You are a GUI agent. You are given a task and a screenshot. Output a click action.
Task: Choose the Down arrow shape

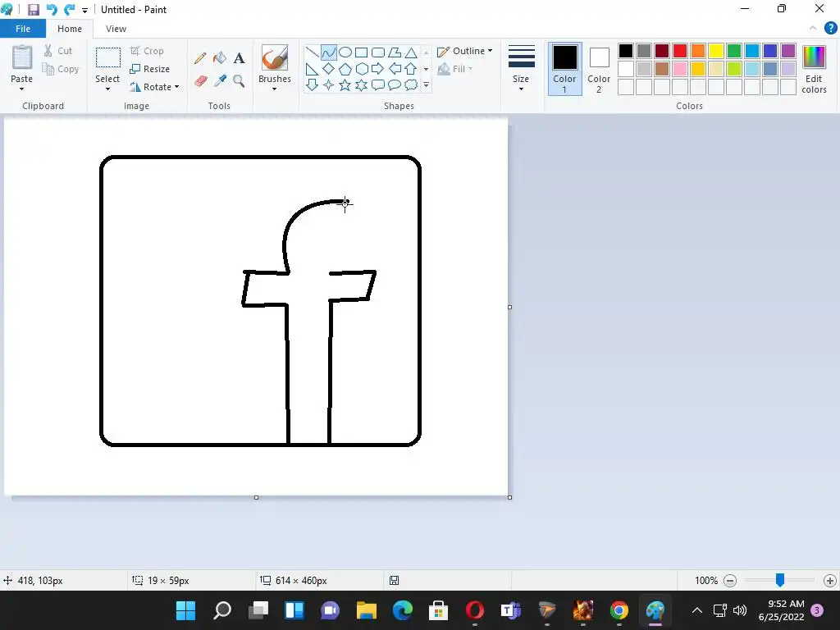click(313, 84)
